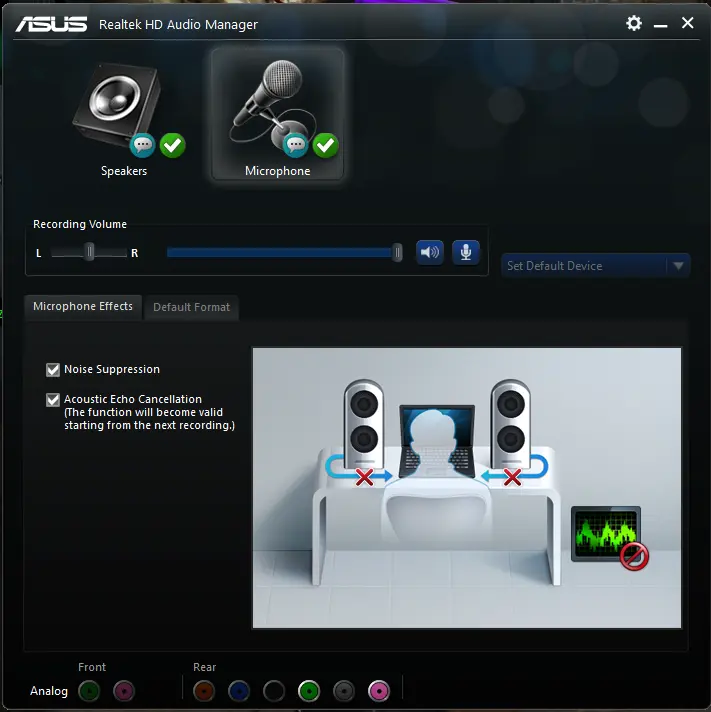Screen dimensions: 711x712
Task: Disable the Noise Suppression checkbox
Action: click(x=53, y=370)
